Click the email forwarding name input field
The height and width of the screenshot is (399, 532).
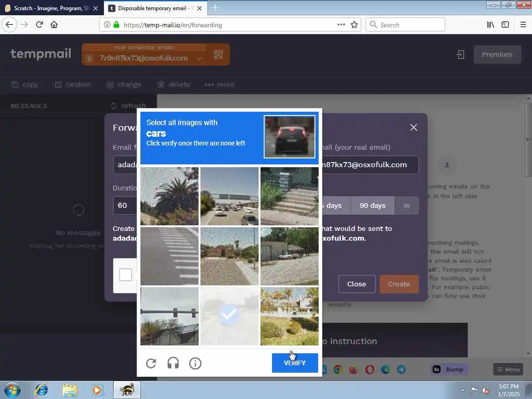coord(125,165)
